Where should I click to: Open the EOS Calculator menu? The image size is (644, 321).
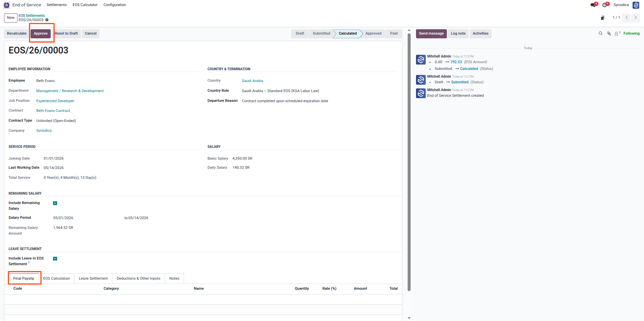coord(85,5)
